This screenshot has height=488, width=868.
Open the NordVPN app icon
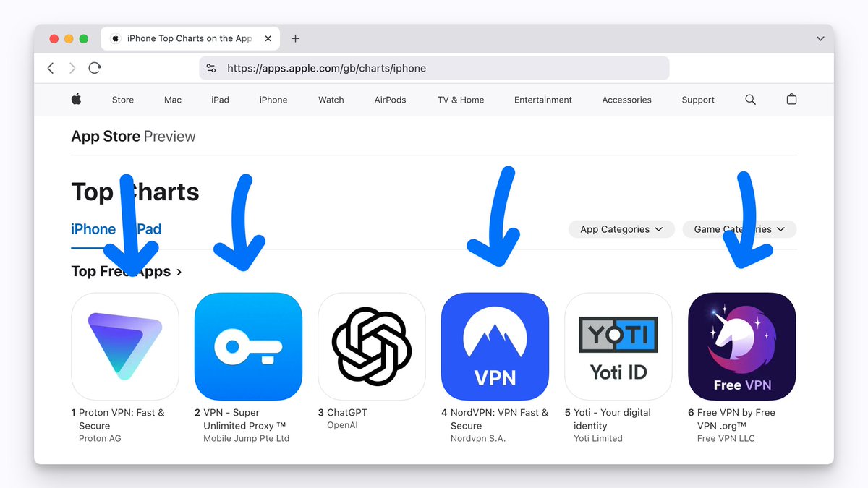tap(495, 346)
